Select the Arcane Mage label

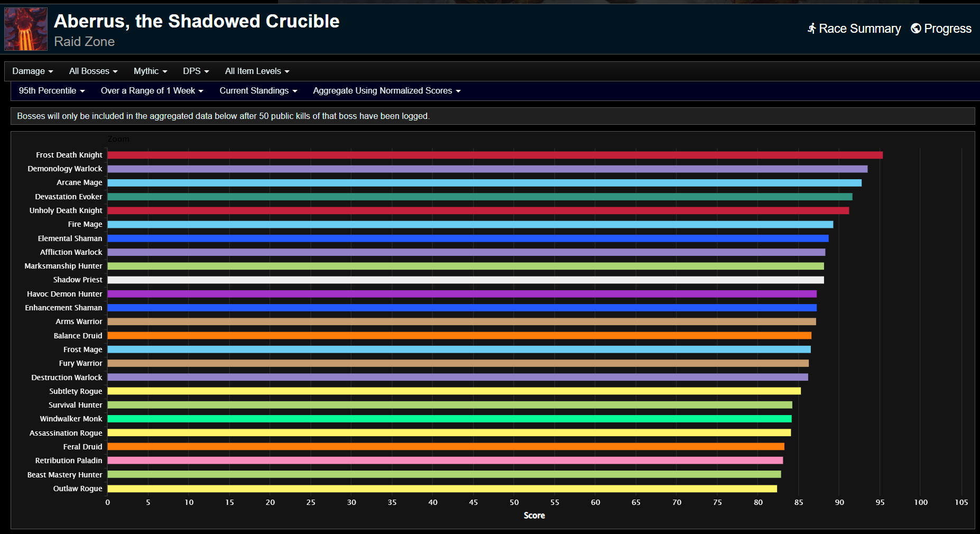pyautogui.click(x=79, y=182)
